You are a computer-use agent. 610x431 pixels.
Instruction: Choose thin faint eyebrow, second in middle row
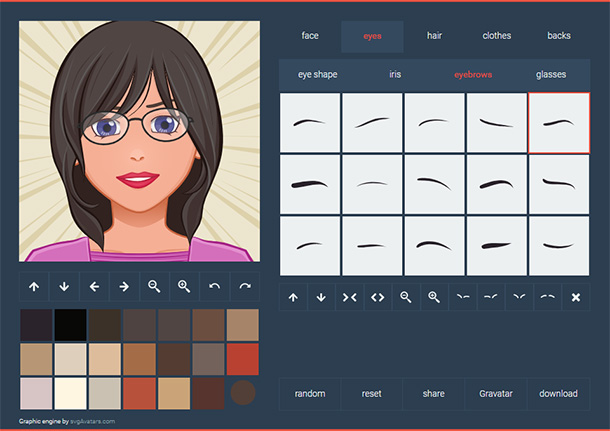372,184
